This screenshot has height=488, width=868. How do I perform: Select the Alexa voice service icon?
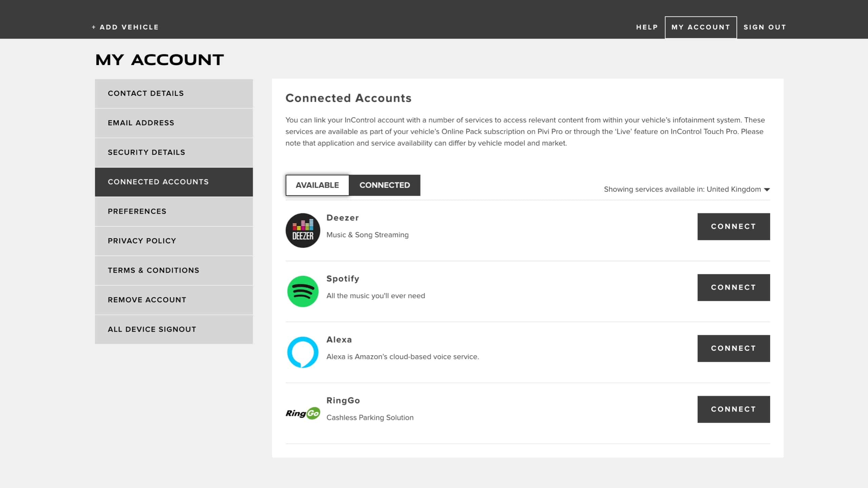tap(303, 351)
